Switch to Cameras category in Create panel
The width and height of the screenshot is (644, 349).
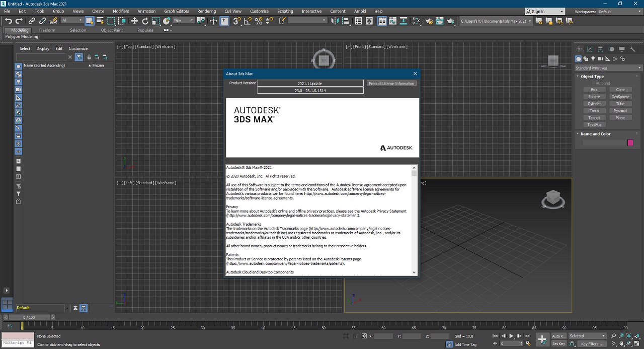[x=600, y=59]
